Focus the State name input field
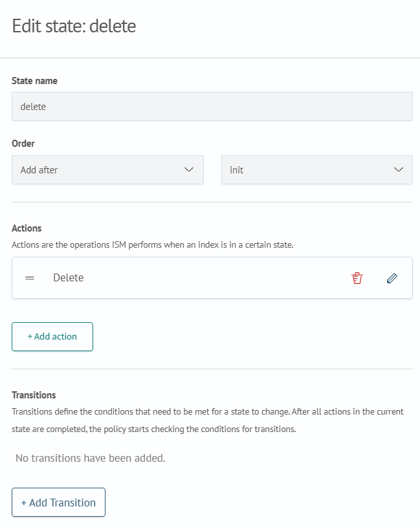Screen dimensions: 420x531 (x=212, y=106)
